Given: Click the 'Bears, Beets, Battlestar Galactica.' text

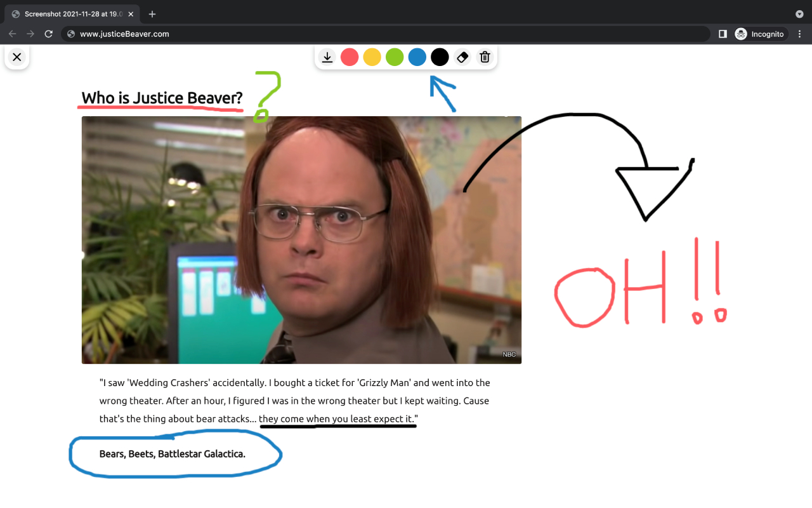Looking at the screenshot, I should coord(172,454).
